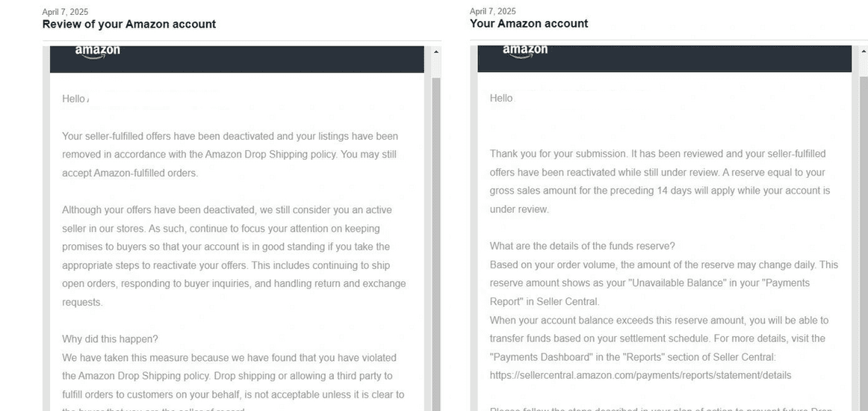Screen dimensions: 868x411
Task: Click the "Your seller-fulfilled offers have been deactivated" line
Action: [x=230, y=136]
